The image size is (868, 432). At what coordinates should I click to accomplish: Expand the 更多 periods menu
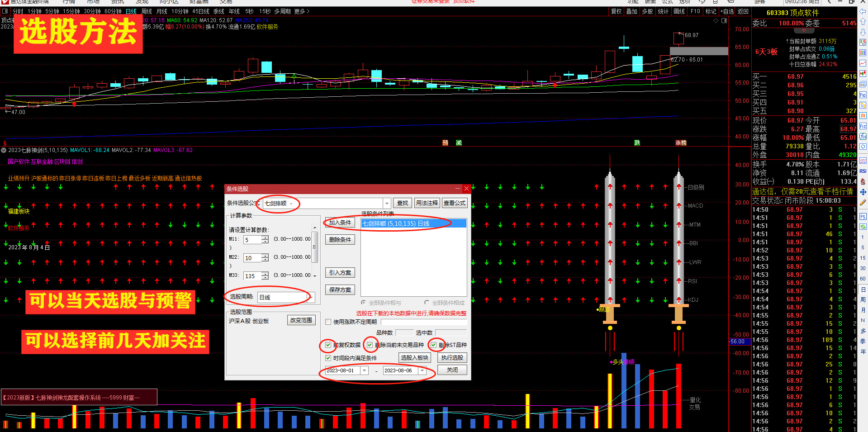(x=302, y=11)
